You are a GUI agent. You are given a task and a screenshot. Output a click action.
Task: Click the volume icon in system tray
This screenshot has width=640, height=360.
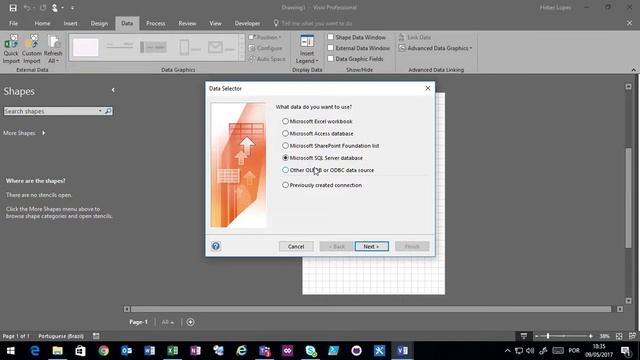(530, 351)
